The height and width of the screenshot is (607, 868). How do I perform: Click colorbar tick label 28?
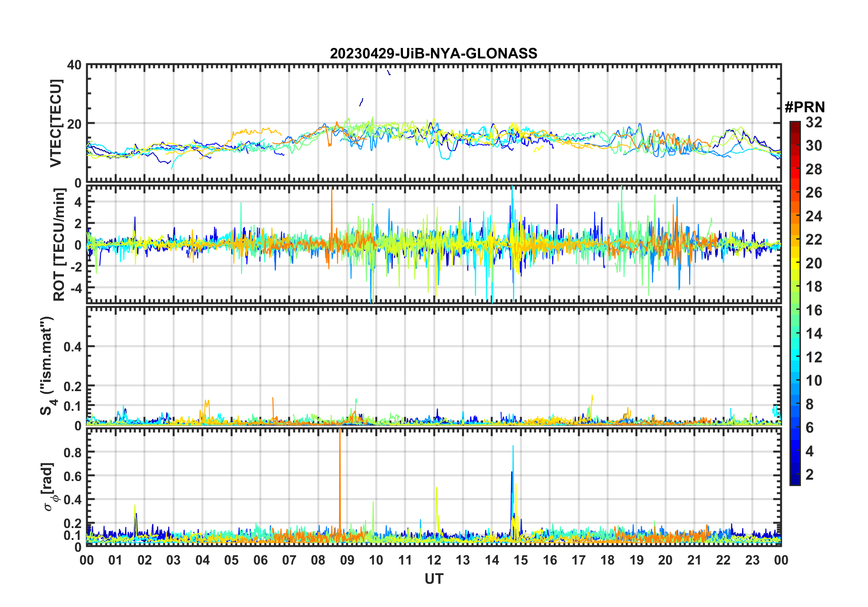point(814,169)
